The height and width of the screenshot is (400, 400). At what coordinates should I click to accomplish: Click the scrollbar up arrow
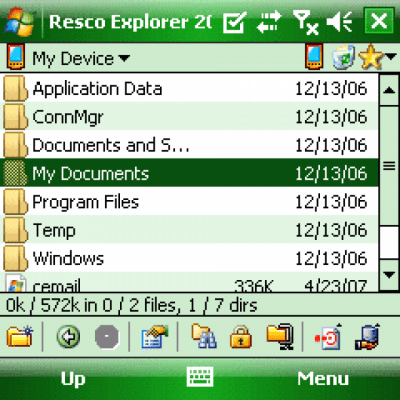389,90
